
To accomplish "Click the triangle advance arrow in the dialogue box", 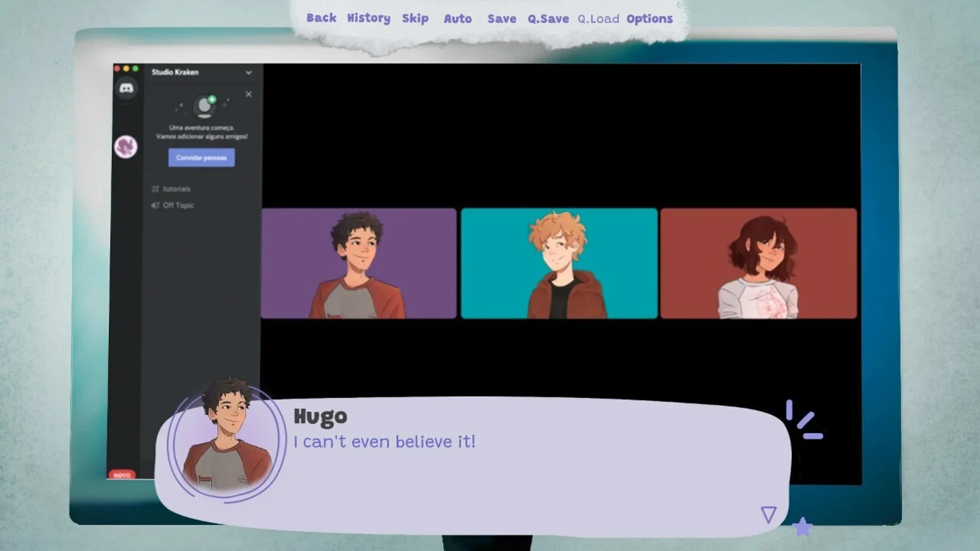I will click(768, 513).
